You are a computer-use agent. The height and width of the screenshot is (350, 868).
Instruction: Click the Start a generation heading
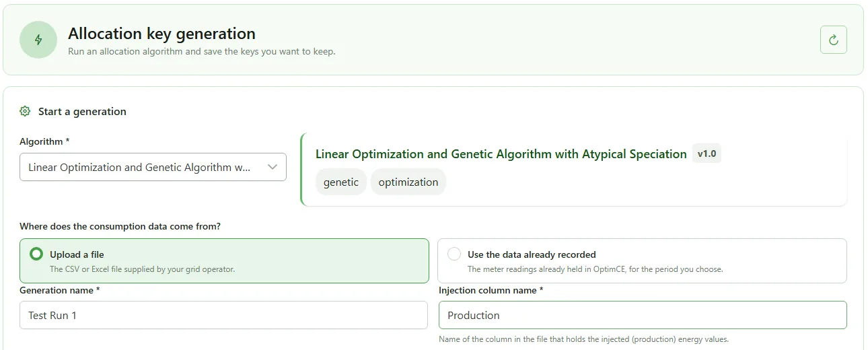[x=82, y=111]
